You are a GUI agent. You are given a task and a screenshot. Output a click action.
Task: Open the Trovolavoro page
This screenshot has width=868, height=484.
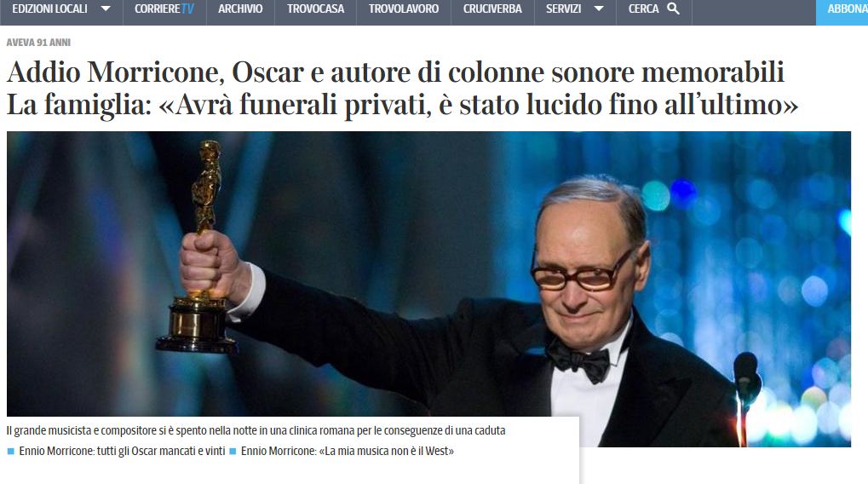404,9
